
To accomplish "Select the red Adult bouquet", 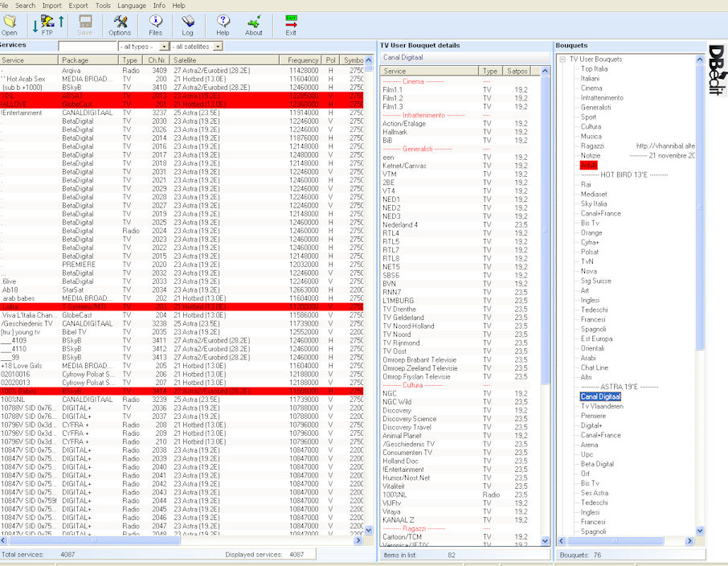I will [589, 165].
